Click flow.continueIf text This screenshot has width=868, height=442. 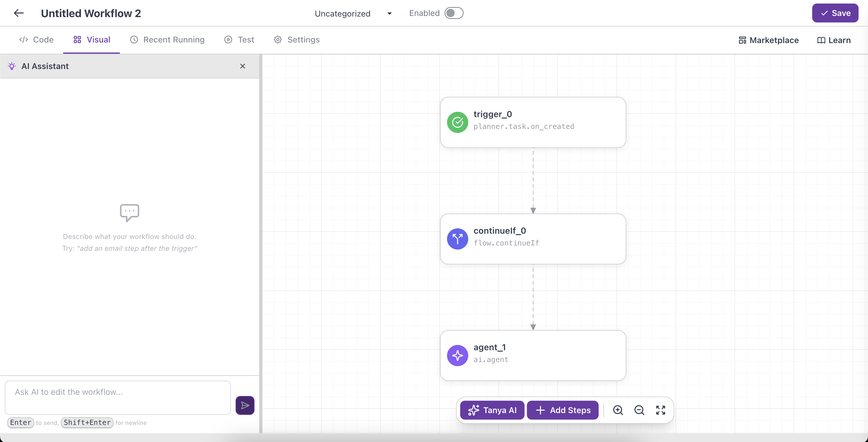click(506, 243)
